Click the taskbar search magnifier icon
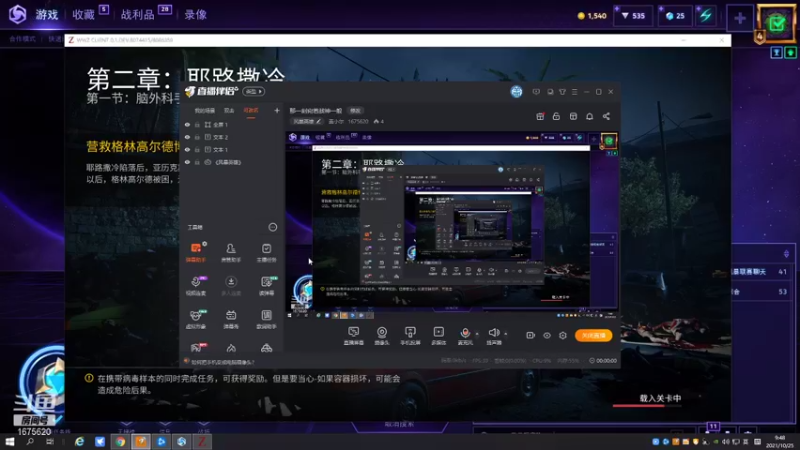Screen dimensions: 800x450 (30, 441)
